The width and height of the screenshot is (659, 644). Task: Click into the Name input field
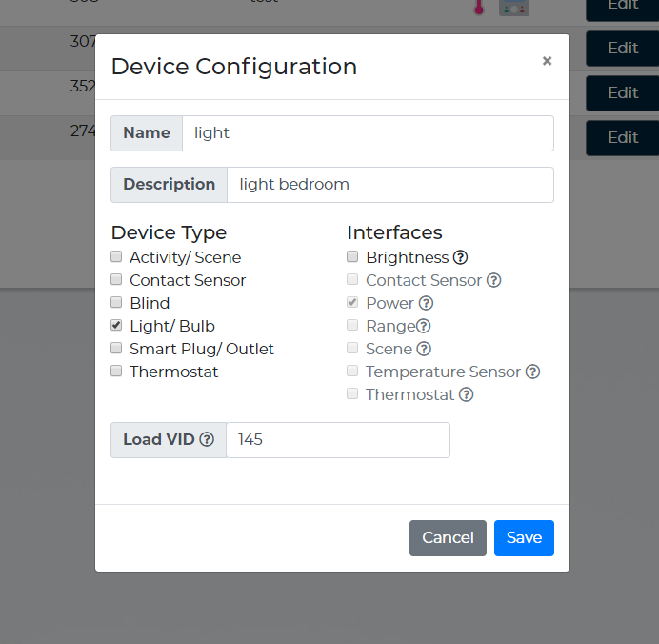[x=367, y=133]
